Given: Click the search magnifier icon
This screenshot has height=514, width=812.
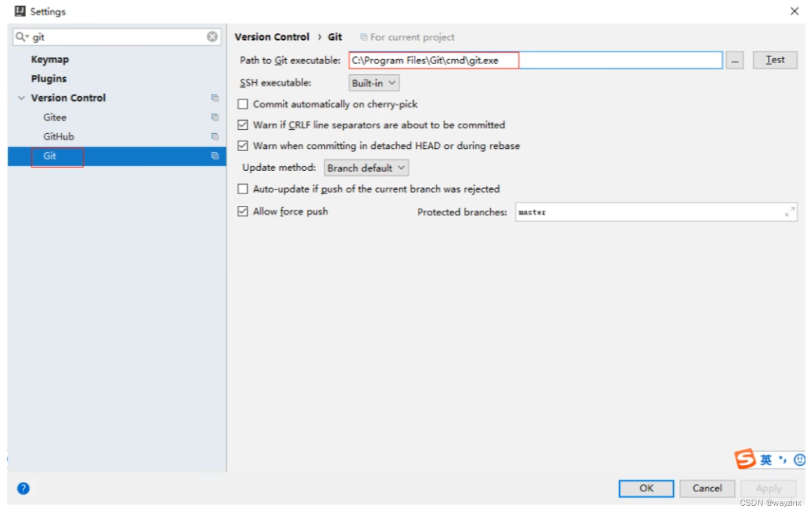Looking at the screenshot, I should click(21, 37).
